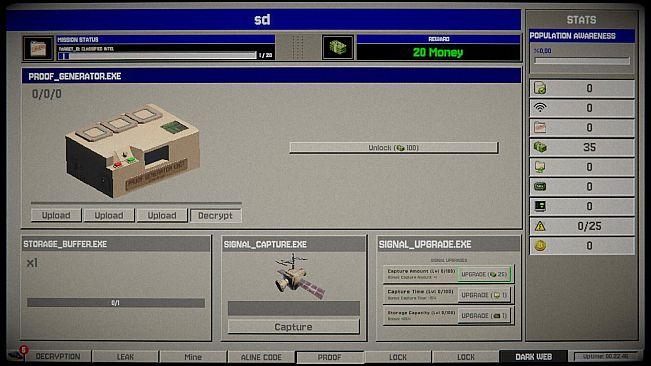Click the population awareness percentage value
Image resolution: width=651 pixels, height=366 pixels.
(543, 51)
